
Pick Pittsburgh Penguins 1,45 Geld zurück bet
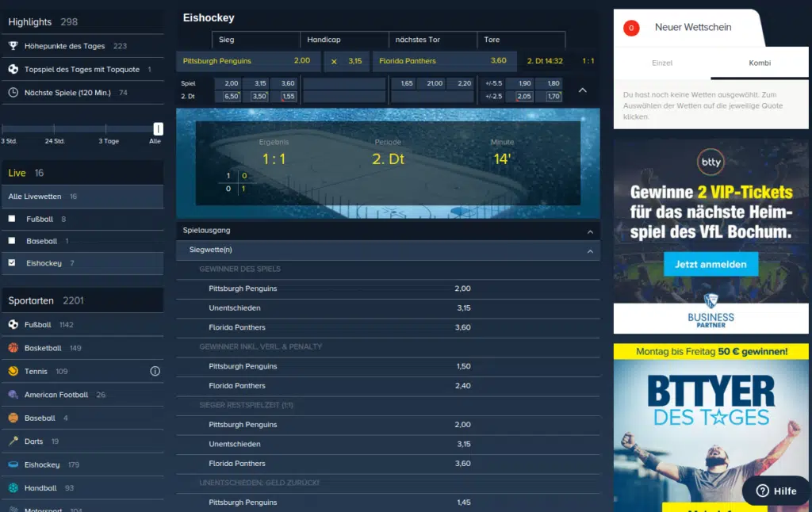pos(388,502)
